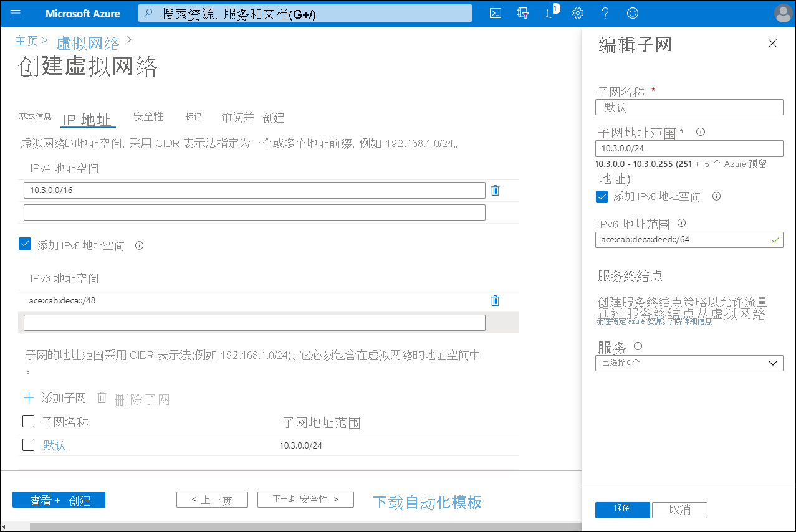
Task: Open the 服务 dropdown showing 已选择 0 个
Action: pos(689,363)
